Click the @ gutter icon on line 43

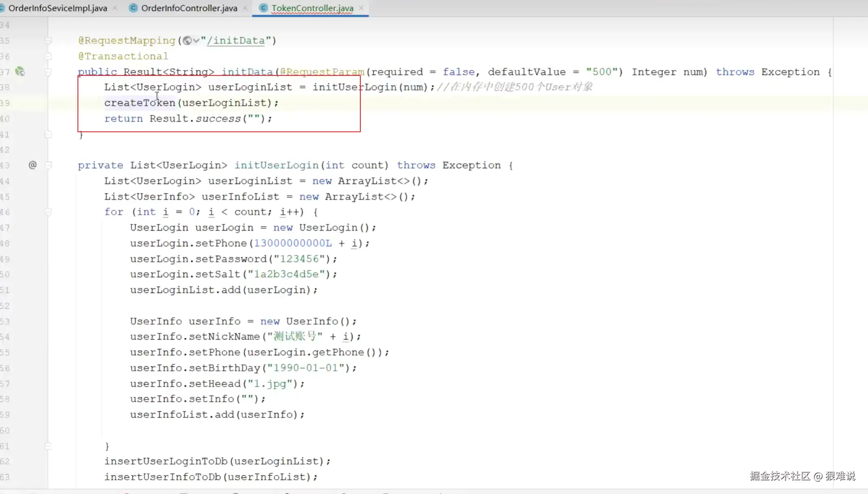click(32, 165)
